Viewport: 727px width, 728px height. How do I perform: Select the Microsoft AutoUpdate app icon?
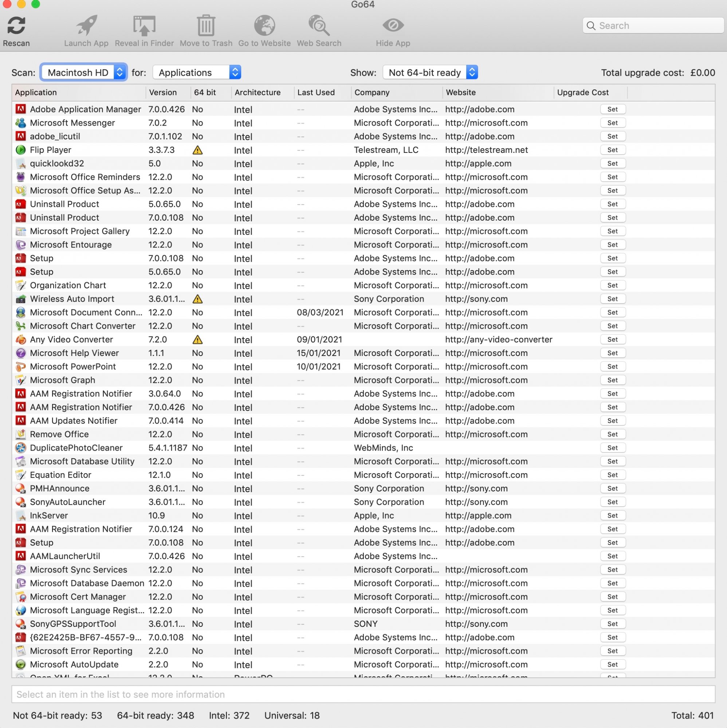tap(21, 665)
